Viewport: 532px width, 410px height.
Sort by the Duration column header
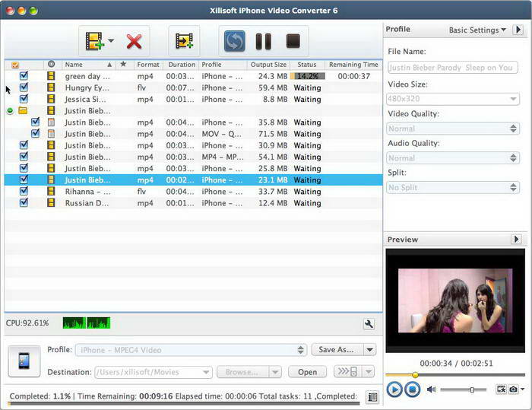click(182, 65)
